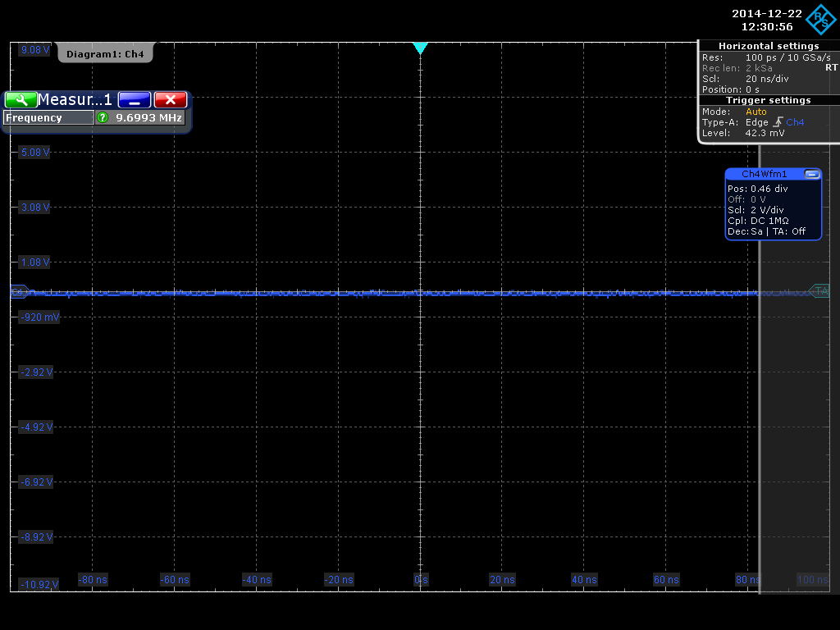Viewport: 840px width, 630px height.
Task: Click the TA trigger level marker
Action: click(820, 290)
